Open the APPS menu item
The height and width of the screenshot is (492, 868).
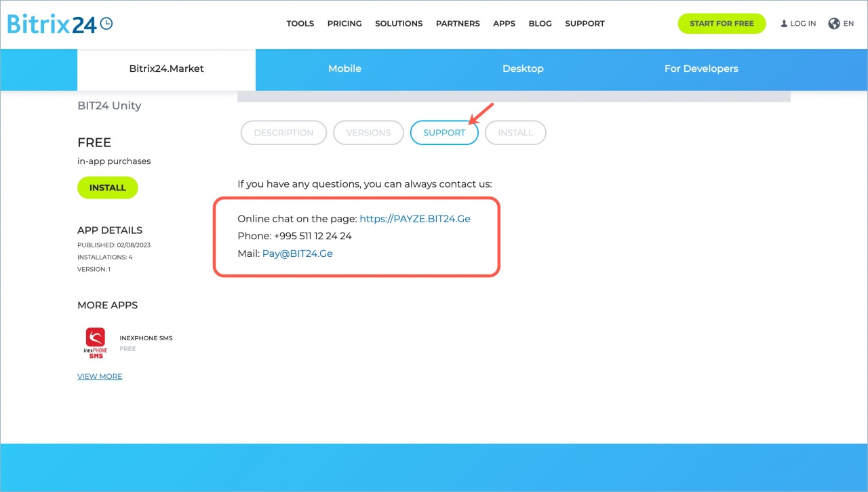[x=505, y=24]
